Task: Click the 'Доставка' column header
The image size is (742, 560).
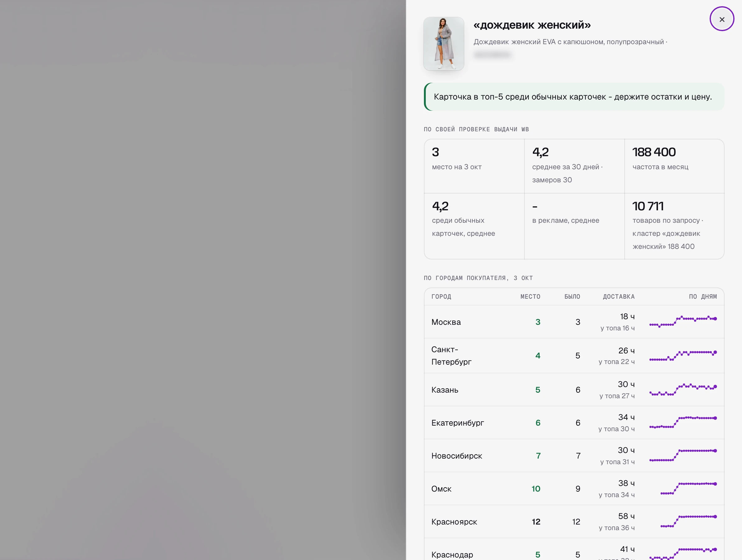Action: pyautogui.click(x=618, y=296)
